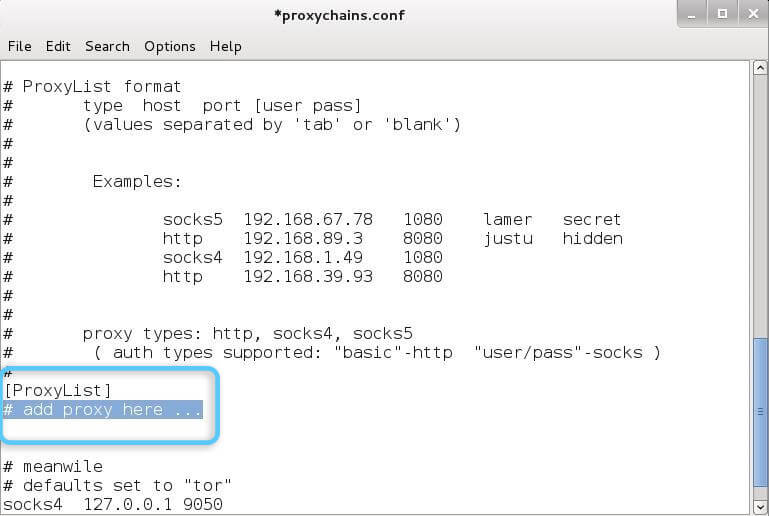
Task: Click the vertical scrollbar thumb
Action: [760, 411]
